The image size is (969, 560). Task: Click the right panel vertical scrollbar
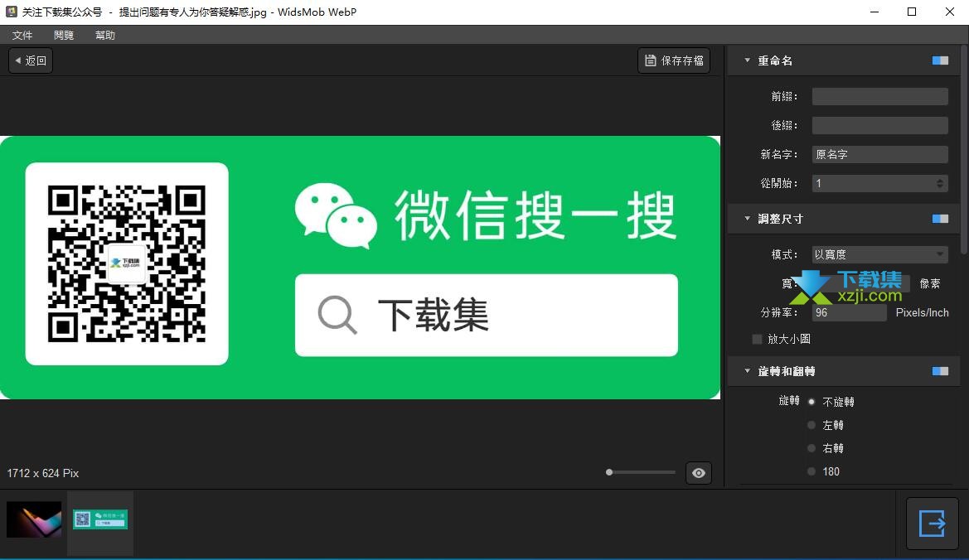pos(964,151)
